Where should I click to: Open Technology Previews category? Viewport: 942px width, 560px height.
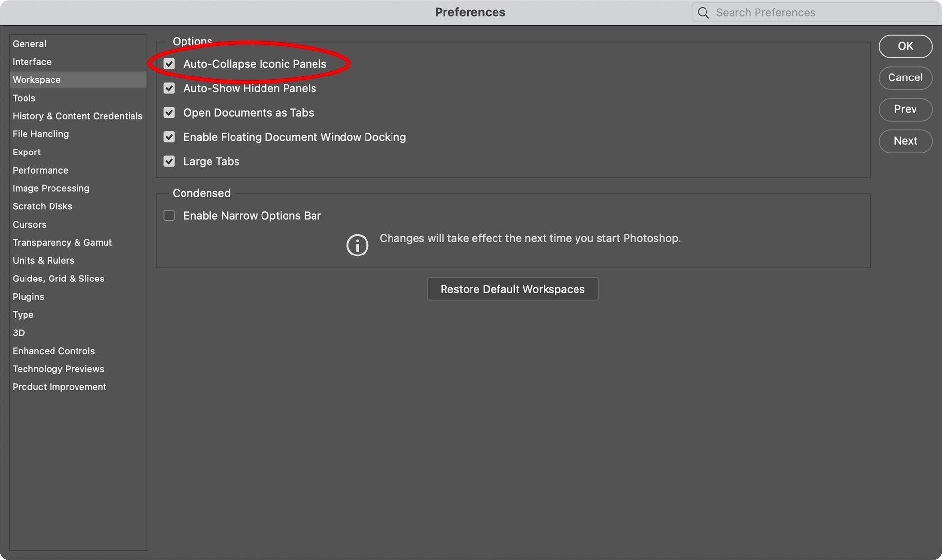(58, 369)
